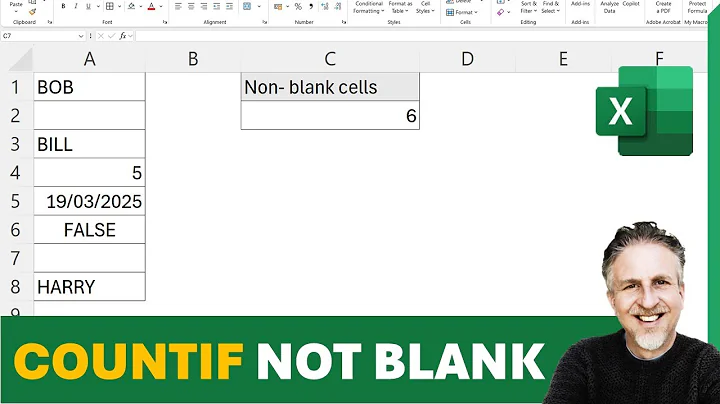
Task: Toggle italic formatting
Action: [75, 6]
